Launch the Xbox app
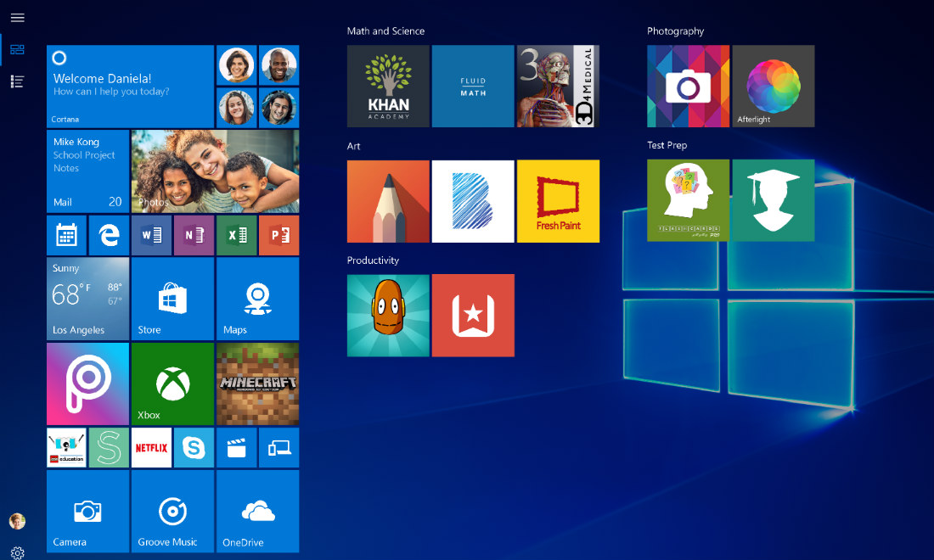Screen dimensions: 934x560 172,384
